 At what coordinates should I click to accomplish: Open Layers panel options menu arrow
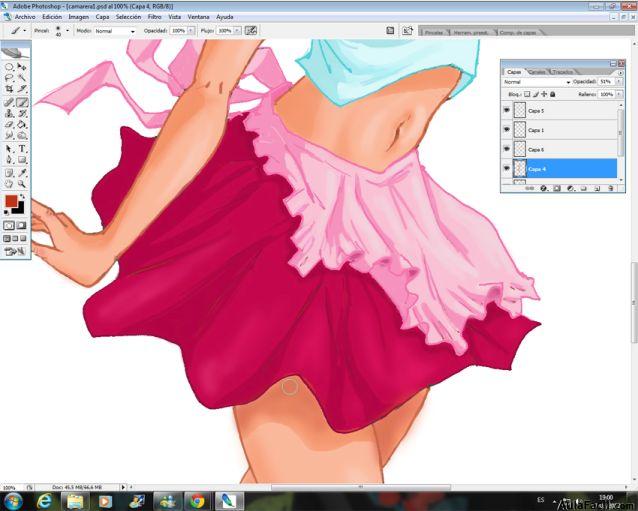point(620,72)
